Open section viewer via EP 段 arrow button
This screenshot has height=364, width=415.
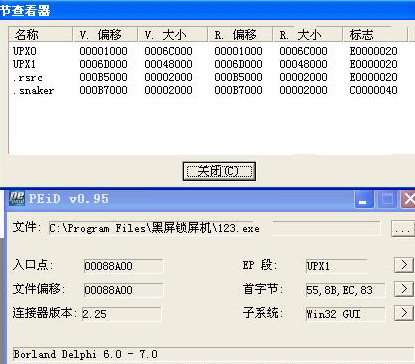(404, 265)
